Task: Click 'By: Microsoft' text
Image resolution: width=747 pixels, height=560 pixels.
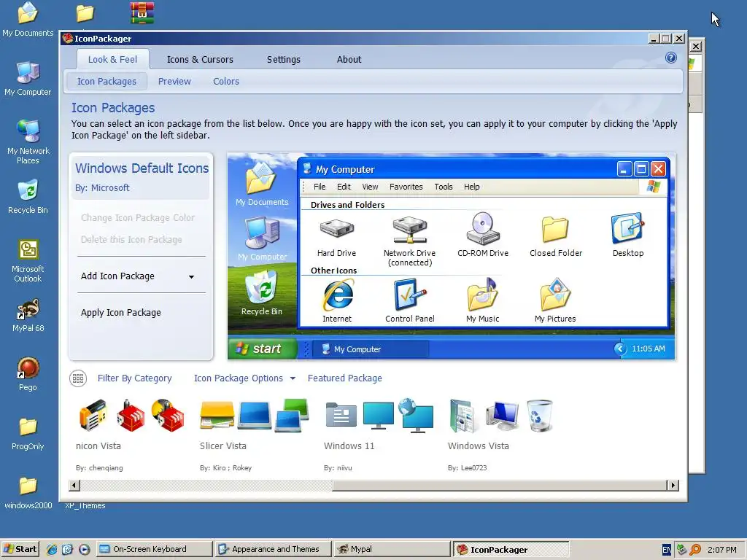Action: point(102,187)
